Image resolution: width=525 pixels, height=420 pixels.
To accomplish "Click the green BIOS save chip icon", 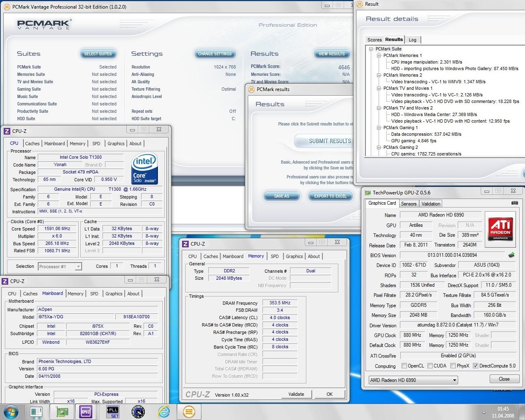I will pos(511,255).
